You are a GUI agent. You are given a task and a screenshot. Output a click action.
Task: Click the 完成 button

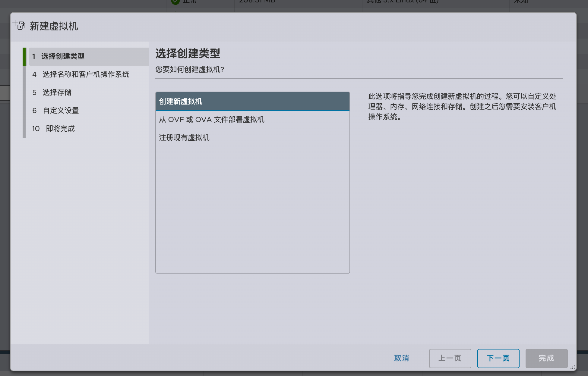click(x=546, y=358)
